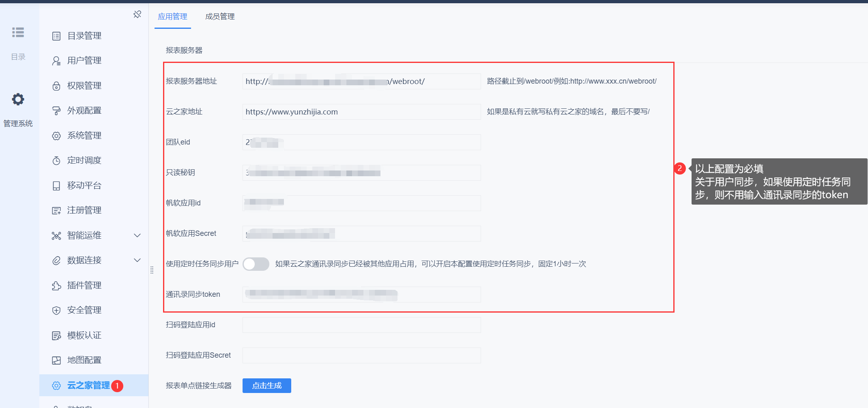This screenshot has width=868, height=408.
Task: Click the 只读秘钥 input field
Action: point(362,173)
